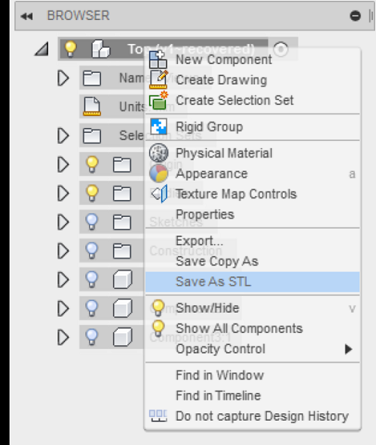Viewport: 376px width, 445px height.
Task: Collapse browser panel with double-arrow icon
Action: pyautogui.click(x=27, y=16)
